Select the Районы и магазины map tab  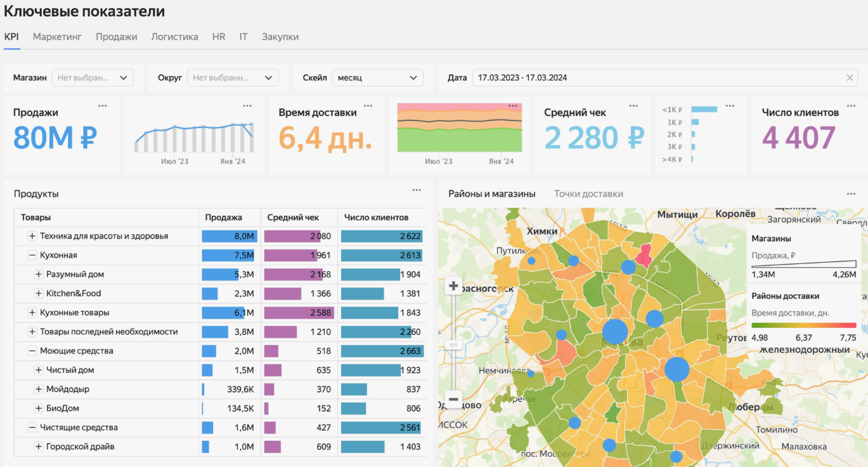tap(492, 194)
